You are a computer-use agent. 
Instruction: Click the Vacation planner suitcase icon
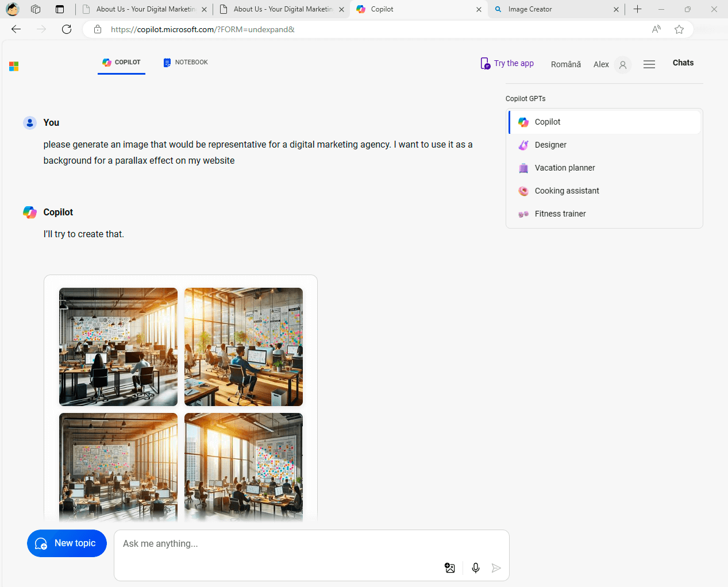[523, 168]
